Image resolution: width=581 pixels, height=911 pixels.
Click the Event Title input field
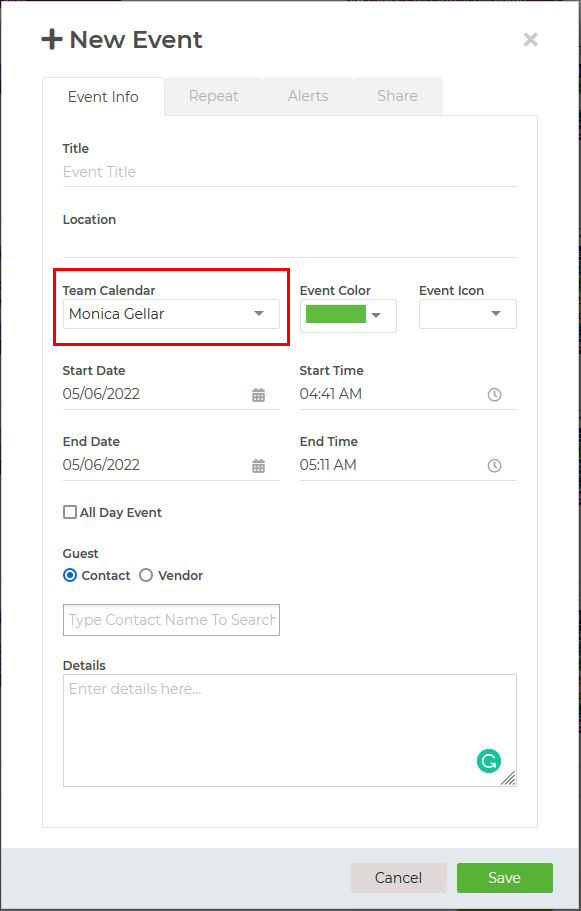pyautogui.click(x=289, y=172)
